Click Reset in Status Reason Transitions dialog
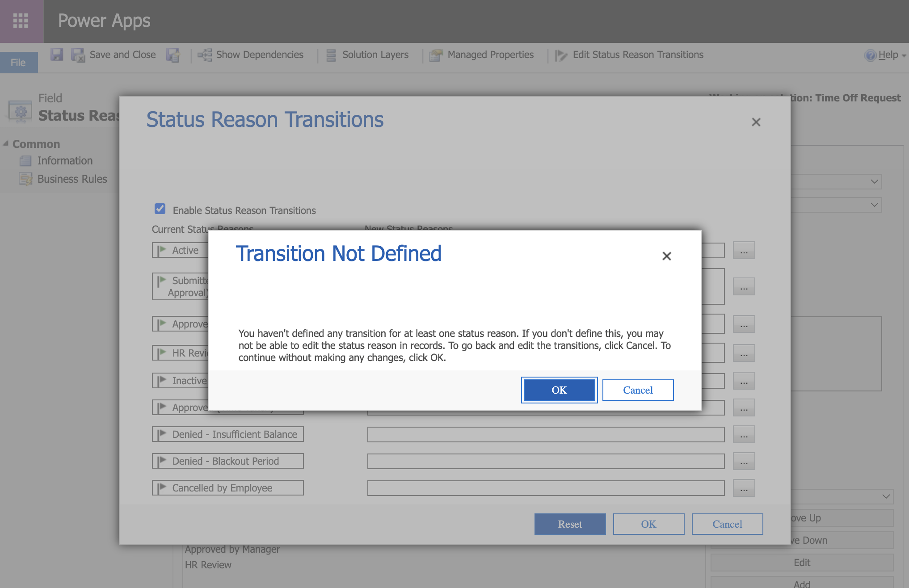 click(570, 524)
